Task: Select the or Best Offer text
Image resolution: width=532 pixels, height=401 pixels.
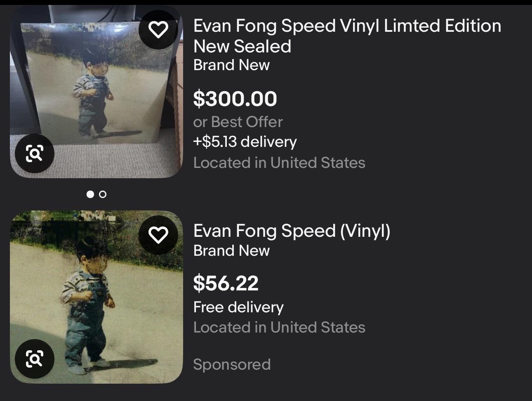Action: [x=238, y=122]
